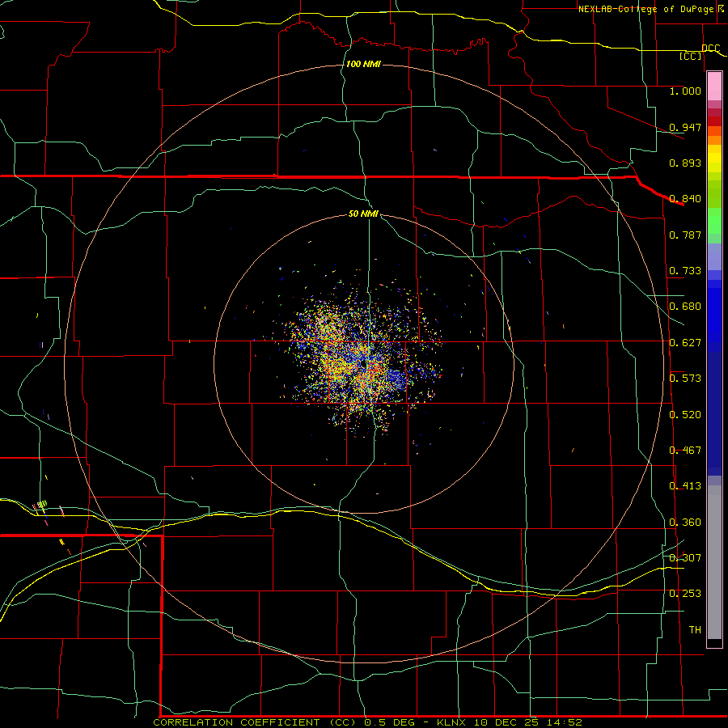Click the 0.307 color scale value
Screen dimensions: 728x728
[x=685, y=558]
